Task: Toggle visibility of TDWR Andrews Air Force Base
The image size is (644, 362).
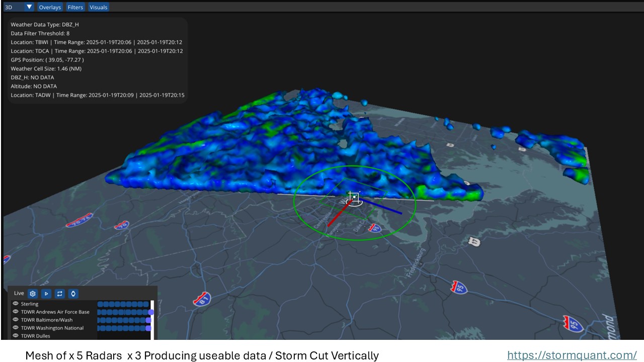Action: point(15,312)
